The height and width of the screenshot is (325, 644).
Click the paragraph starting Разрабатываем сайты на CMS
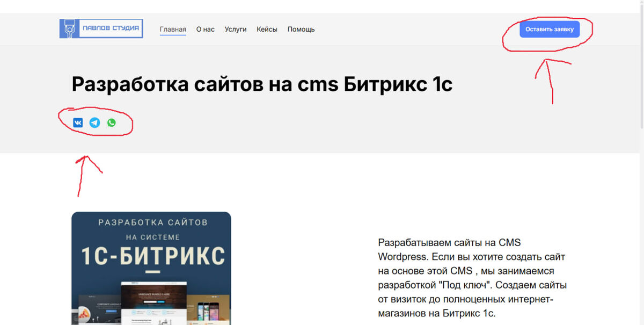point(472,278)
